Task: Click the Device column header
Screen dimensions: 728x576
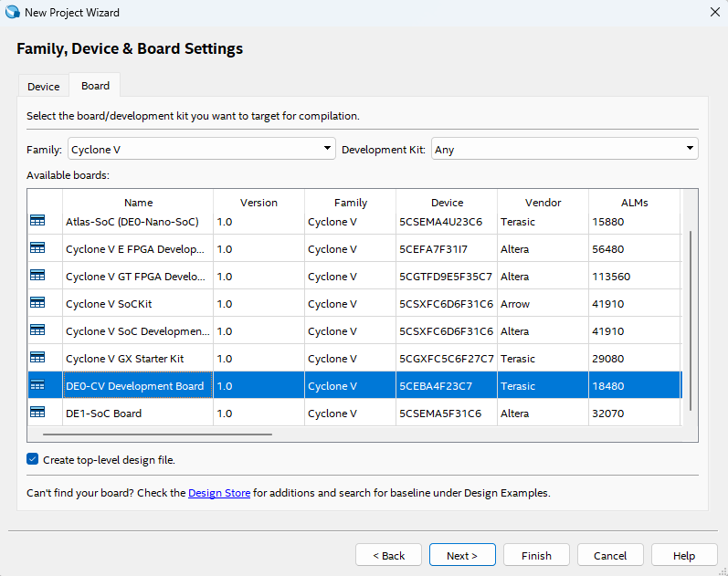Action: [x=447, y=203]
